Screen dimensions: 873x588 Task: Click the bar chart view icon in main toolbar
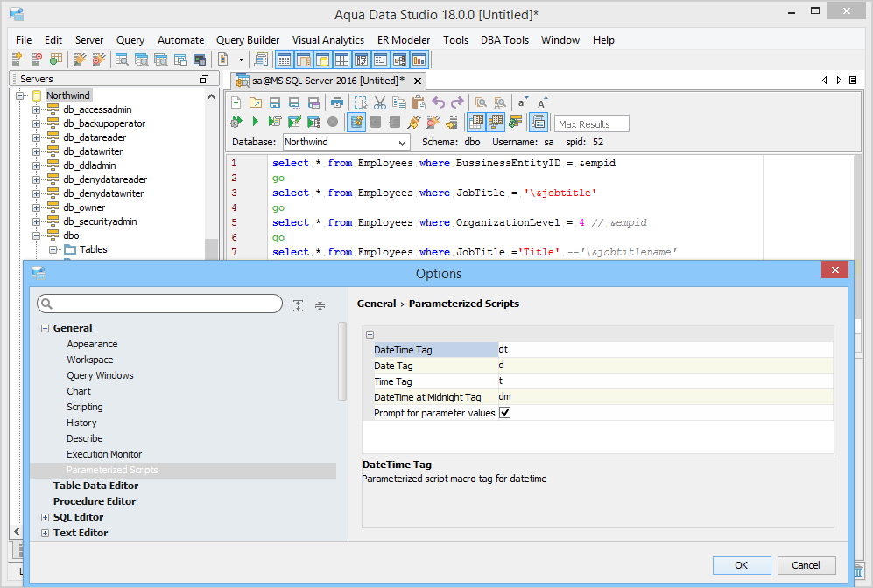click(419, 59)
